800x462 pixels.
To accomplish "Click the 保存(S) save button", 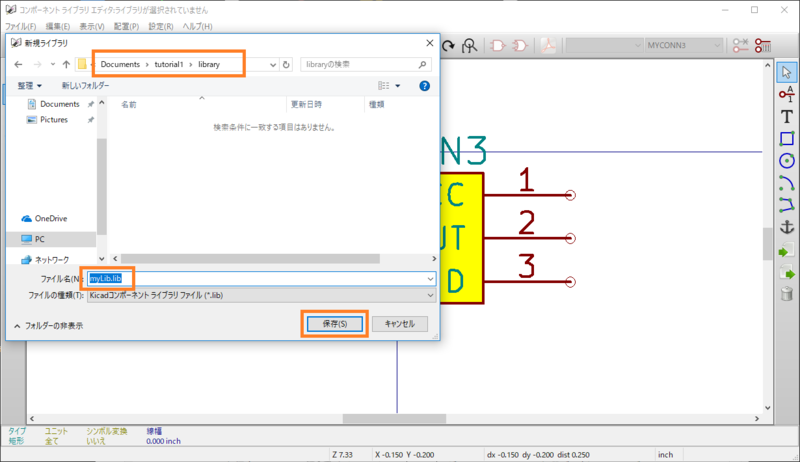I will (335, 324).
